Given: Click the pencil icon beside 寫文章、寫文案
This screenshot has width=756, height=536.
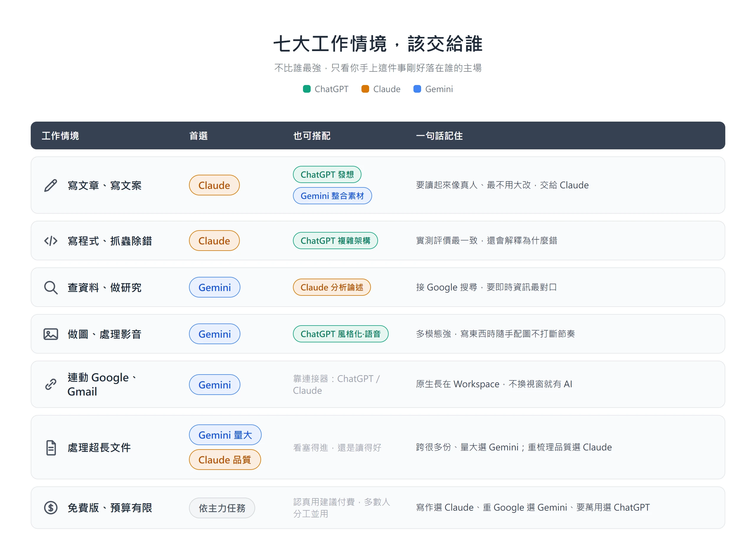Looking at the screenshot, I should pyautogui.click(x=51, y=185).
